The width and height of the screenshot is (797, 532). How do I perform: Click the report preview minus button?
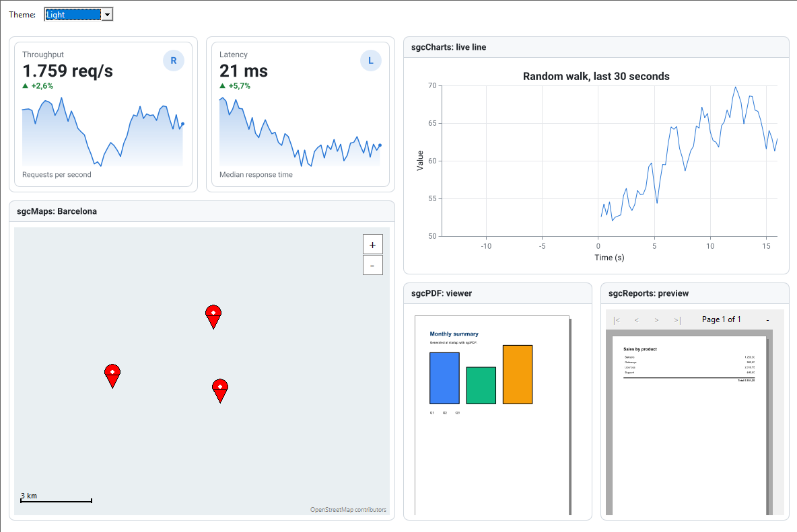point(767,320)
